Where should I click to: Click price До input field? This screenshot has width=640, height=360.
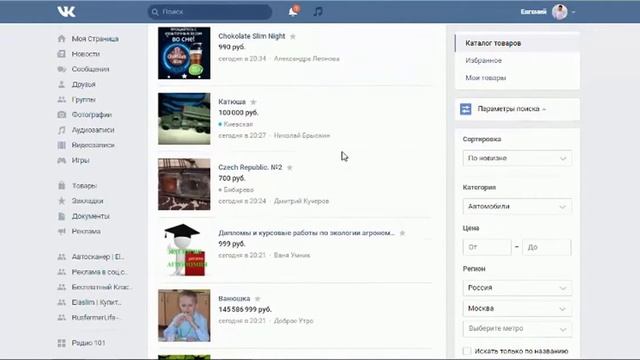(x=547, y=247)
